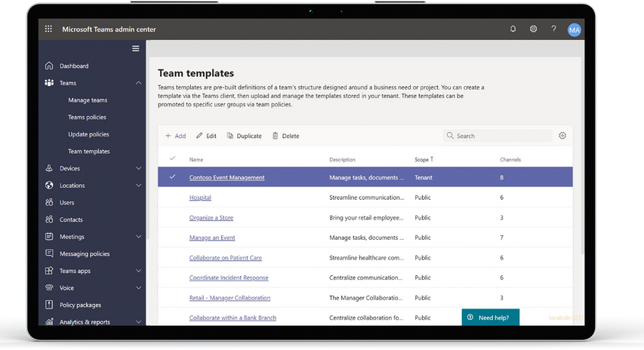Go to Dashboard in sidebar
644x350 pixels.
coord(74,66)
